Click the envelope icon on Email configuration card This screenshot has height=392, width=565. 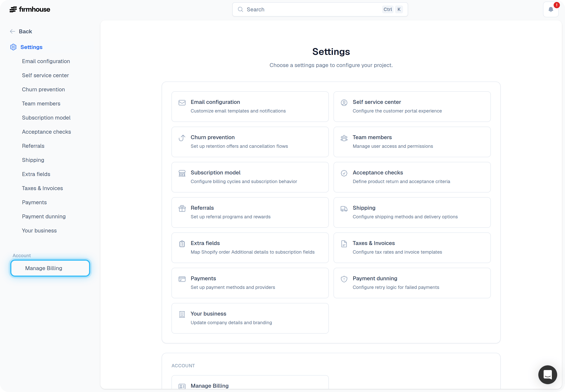[182, 103]
